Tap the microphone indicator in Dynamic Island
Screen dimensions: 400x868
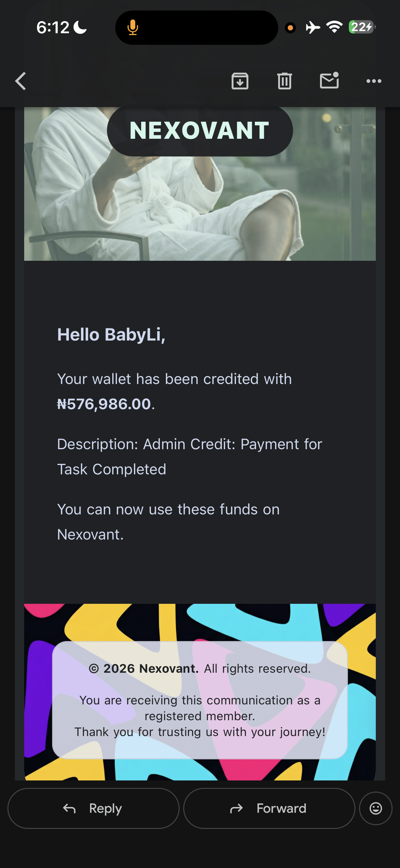133,27
